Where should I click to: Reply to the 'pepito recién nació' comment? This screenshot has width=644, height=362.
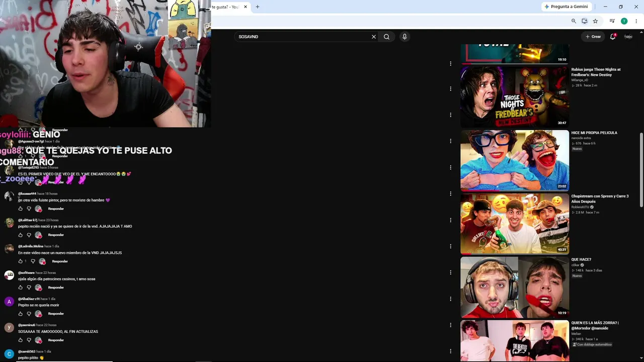pos(56,235)
